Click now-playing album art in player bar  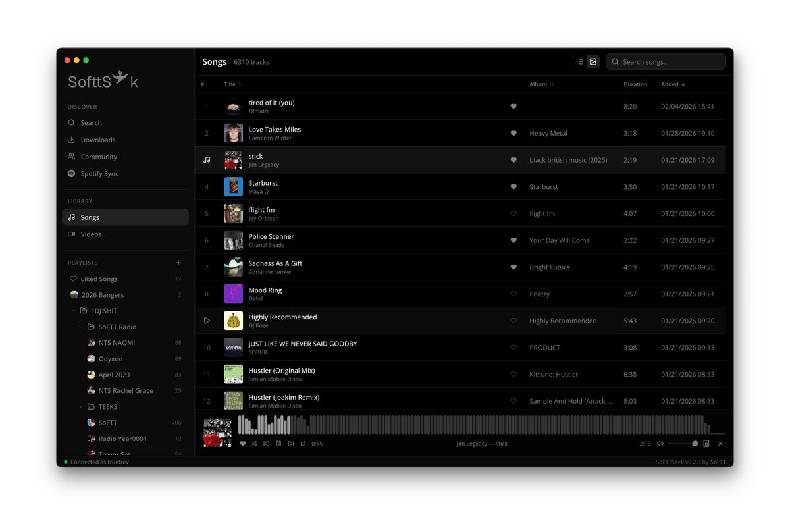pos(217,433)
